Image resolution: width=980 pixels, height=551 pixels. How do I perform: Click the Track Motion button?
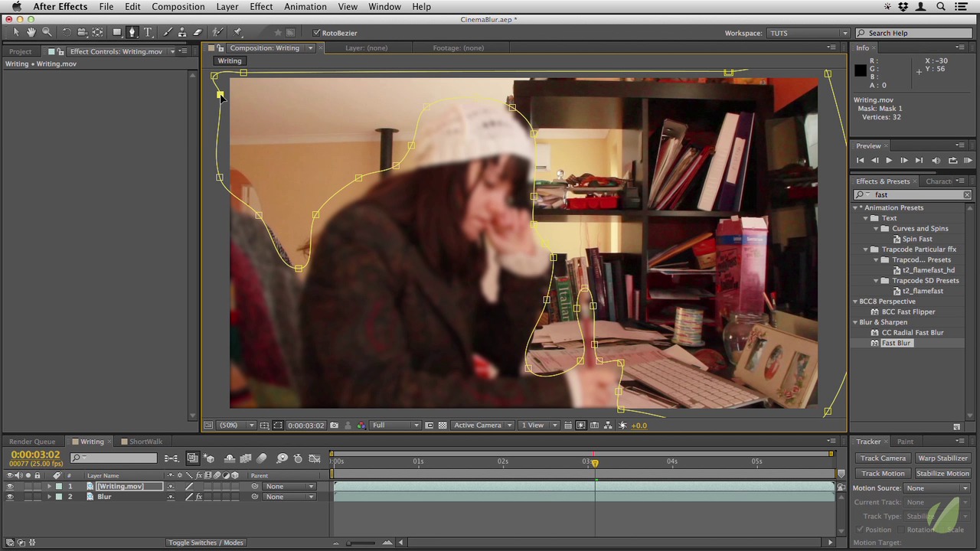click(x=883, y=474)
